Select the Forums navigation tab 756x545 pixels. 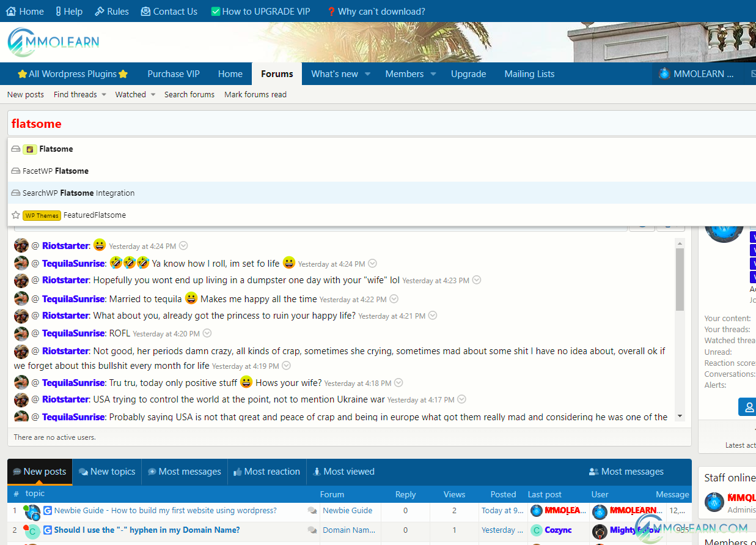click(x=277, y=74)
